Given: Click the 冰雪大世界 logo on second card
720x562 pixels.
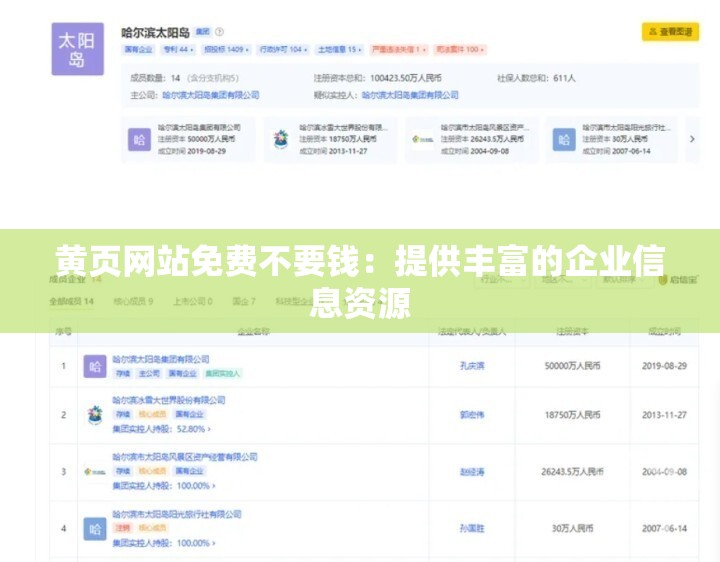Looking at the screenshot, I should click(x=281, y=139).
